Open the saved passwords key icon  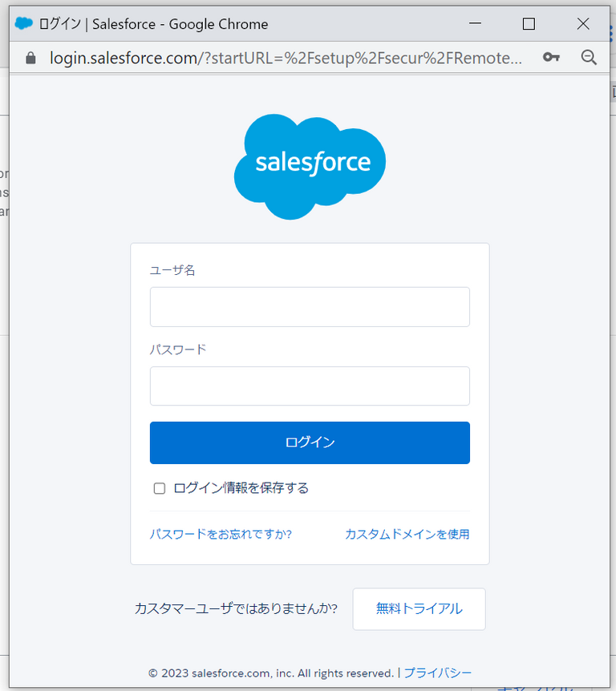pyautogui.click(x=551, y=57)
